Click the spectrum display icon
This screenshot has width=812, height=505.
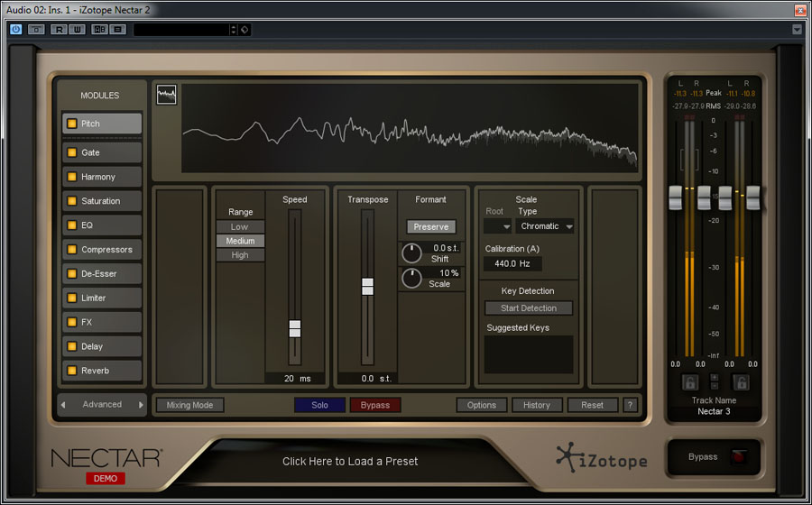pyautogui.click(x=166, y=95)
